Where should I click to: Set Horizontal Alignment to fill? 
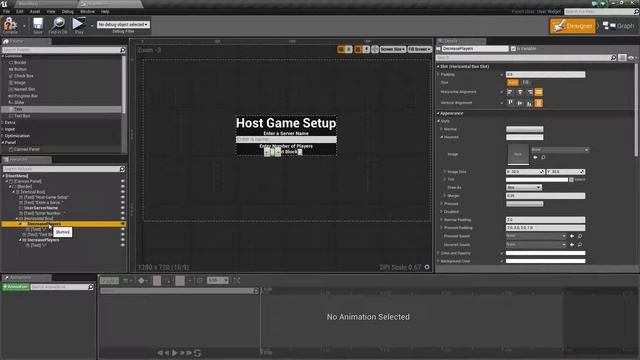coord(539,92)
